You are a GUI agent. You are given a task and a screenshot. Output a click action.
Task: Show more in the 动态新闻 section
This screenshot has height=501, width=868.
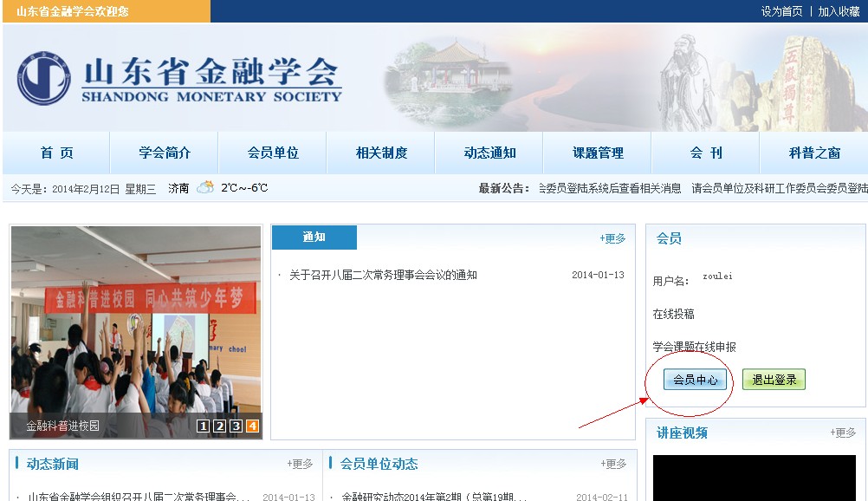point(300,464)
